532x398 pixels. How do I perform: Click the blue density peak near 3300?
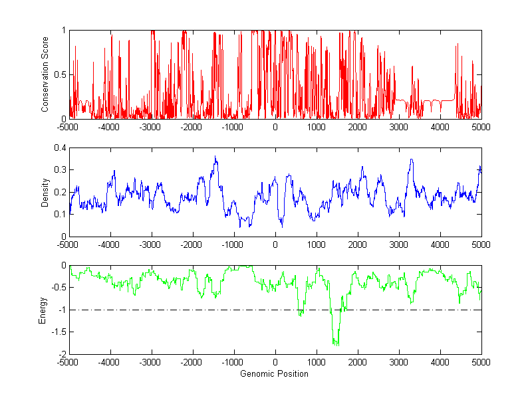(x=412, y=160)
